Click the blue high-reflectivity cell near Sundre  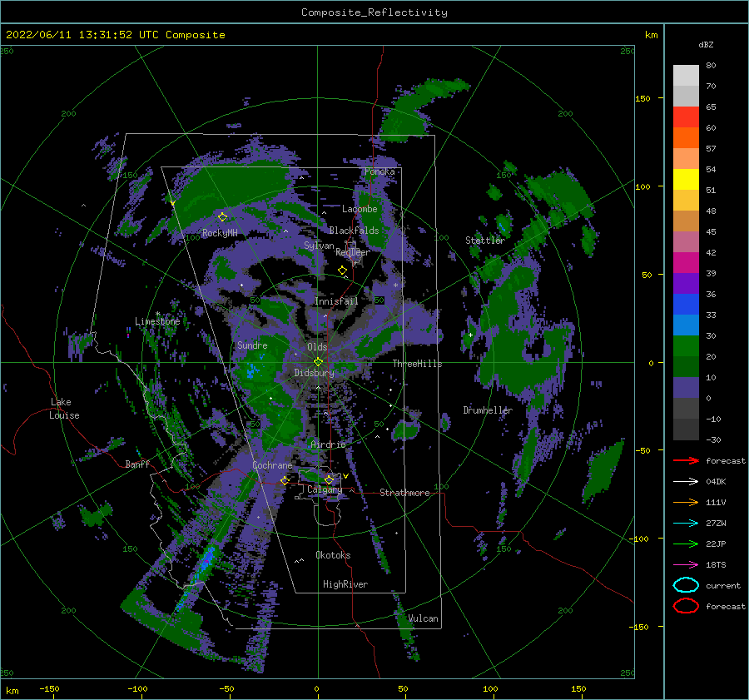coord(251,370)
